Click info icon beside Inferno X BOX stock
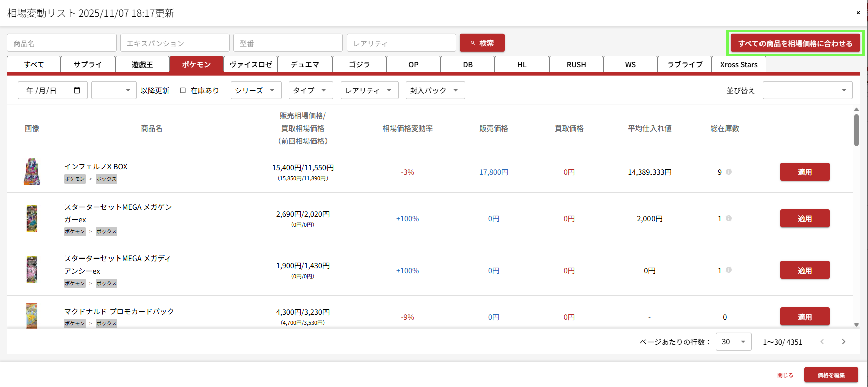Screen dimensions: 868x387 tap(729, 172)
